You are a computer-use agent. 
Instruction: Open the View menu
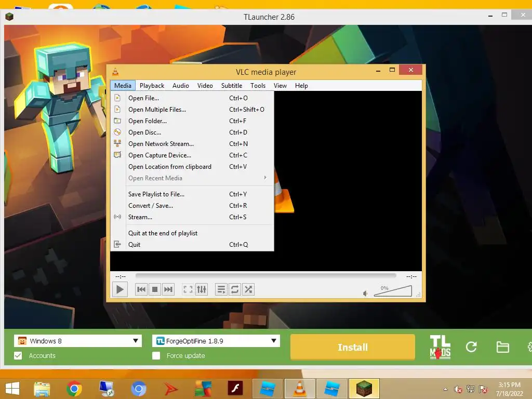(x=280, y=86)
